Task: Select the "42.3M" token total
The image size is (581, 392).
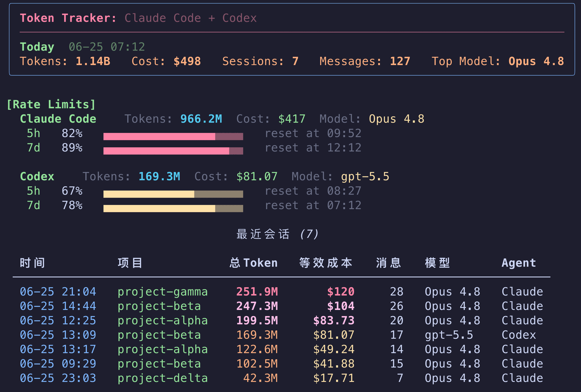Action: (261, 378)
